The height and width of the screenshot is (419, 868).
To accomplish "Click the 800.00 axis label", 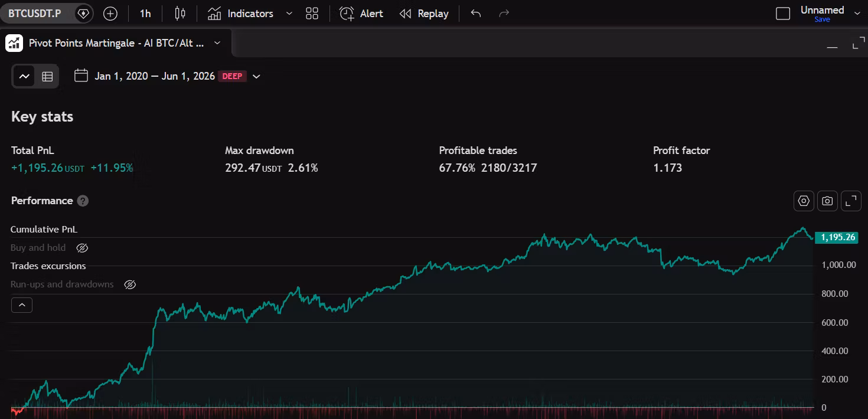I will (x=835, y=294).
